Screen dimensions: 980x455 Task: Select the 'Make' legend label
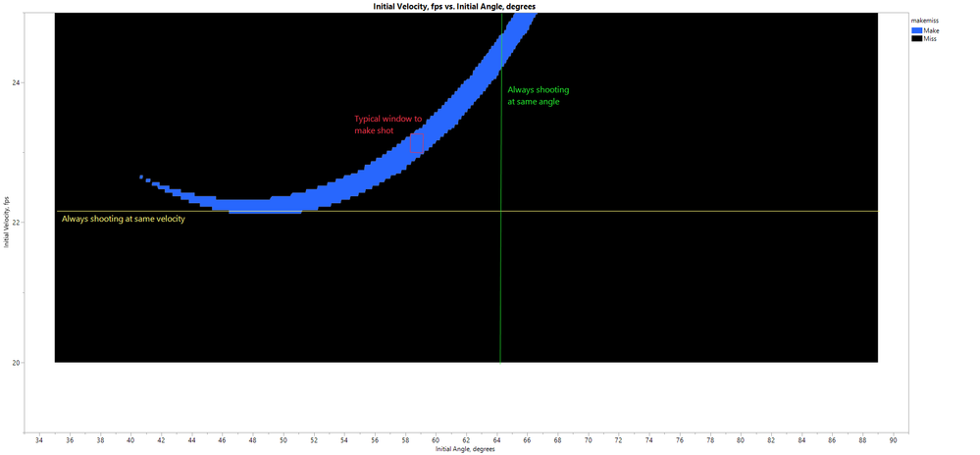(x=931, y=30)
